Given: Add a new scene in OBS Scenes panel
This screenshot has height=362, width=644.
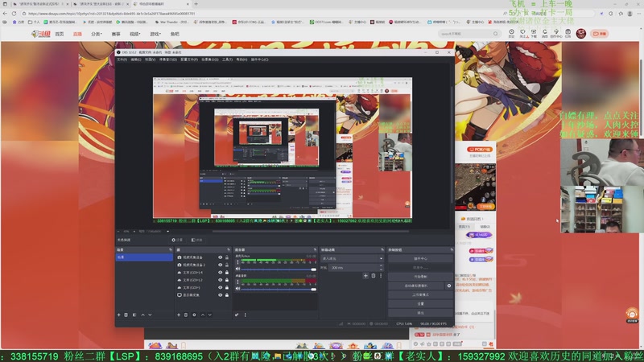Looking at the screenshot, I should pyautogui.click(x=118, y=315).
